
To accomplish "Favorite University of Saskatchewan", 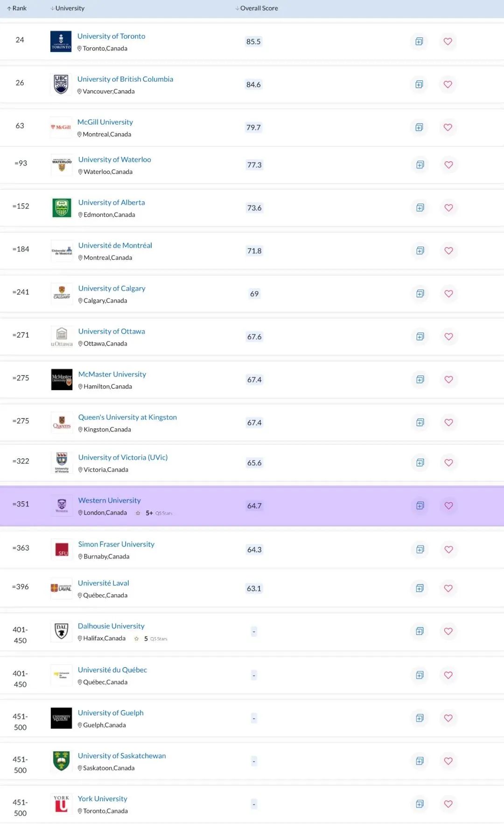I will coord(448,761).
